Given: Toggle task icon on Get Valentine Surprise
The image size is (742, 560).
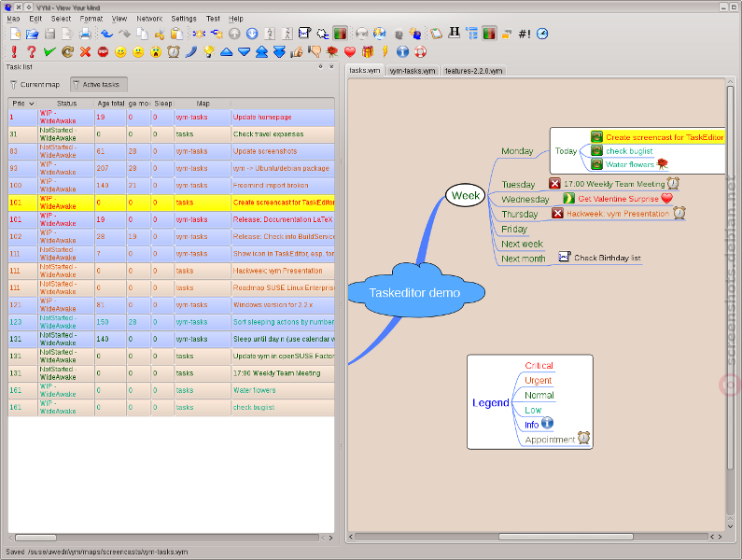Looking at the screenshot, I should [x=568, y=199].
